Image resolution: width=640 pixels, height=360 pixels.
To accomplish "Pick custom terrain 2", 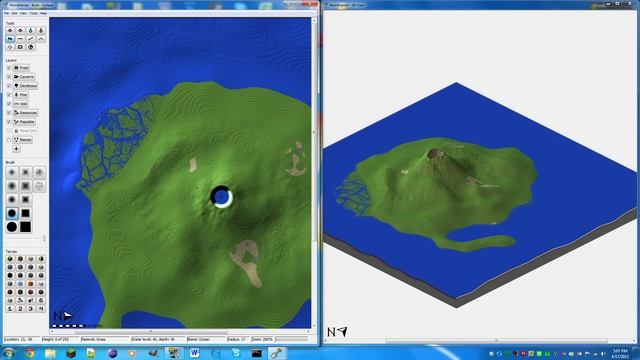I will [x=20, y=309].
